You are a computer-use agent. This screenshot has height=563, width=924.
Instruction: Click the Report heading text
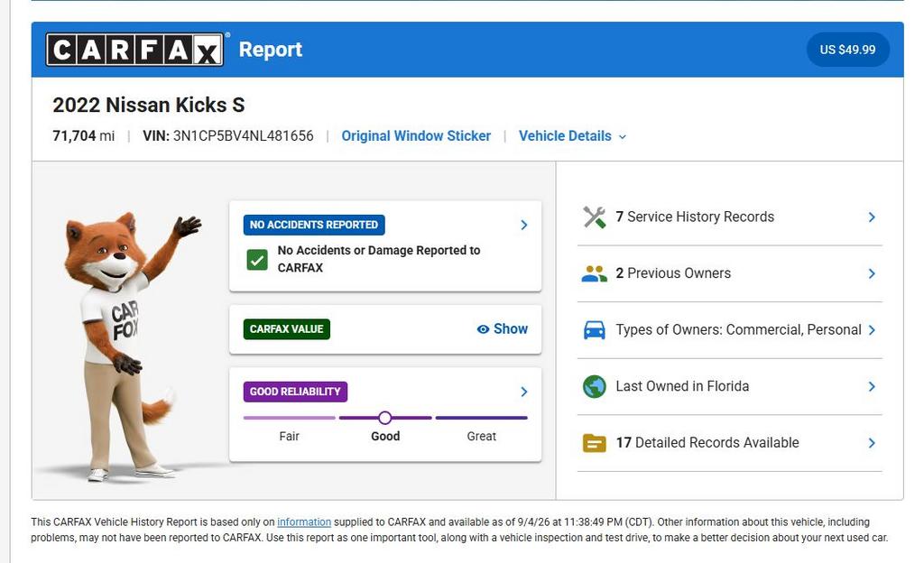tap(271, 50)
